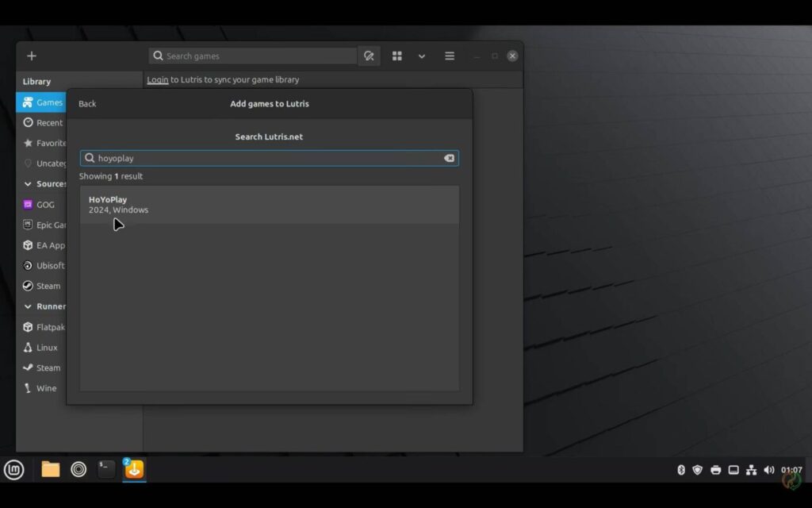Click the search magnifier icon in dialog
Image resolution: width=812 pixels, height=508 pixels.
90,158
